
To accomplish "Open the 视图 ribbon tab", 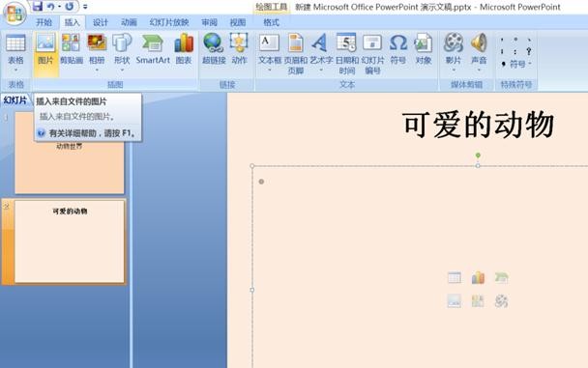I will [x=238, y=22].
